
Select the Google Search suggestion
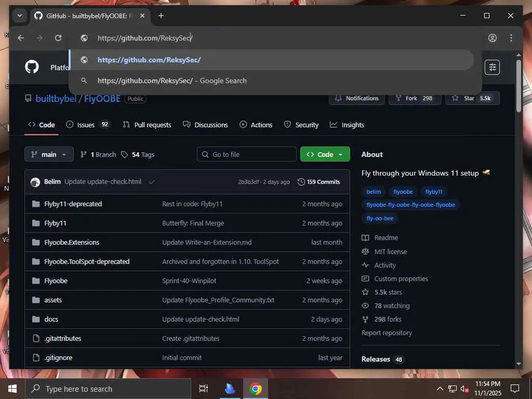pos(271,81)
